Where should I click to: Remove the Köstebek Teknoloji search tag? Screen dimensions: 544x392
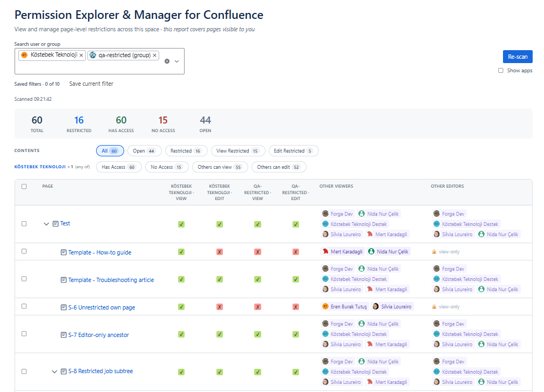pos(81,55)
